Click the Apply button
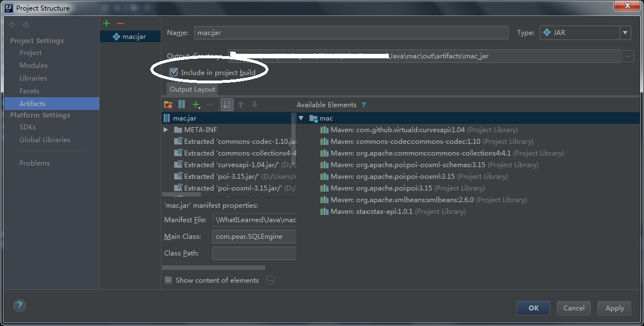644x326 pixels. tap(615, 308)
